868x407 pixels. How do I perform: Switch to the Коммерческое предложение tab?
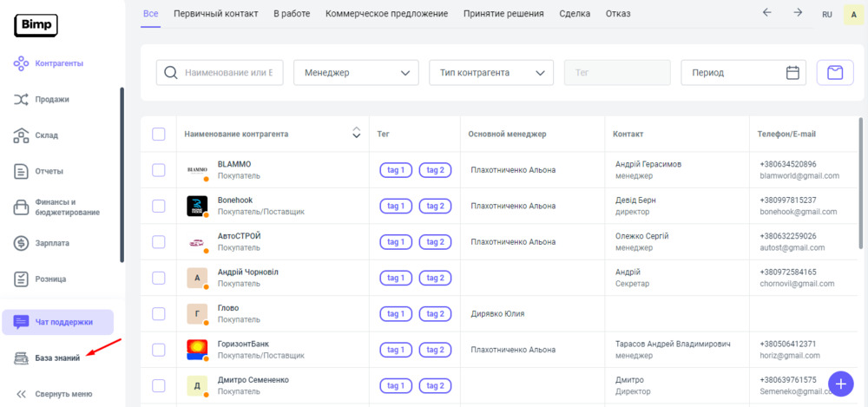tap(386, 14)
